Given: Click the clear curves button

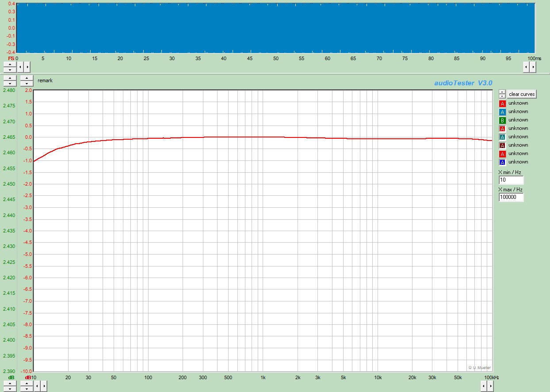Looking at the screenshot, I should 522,94.
